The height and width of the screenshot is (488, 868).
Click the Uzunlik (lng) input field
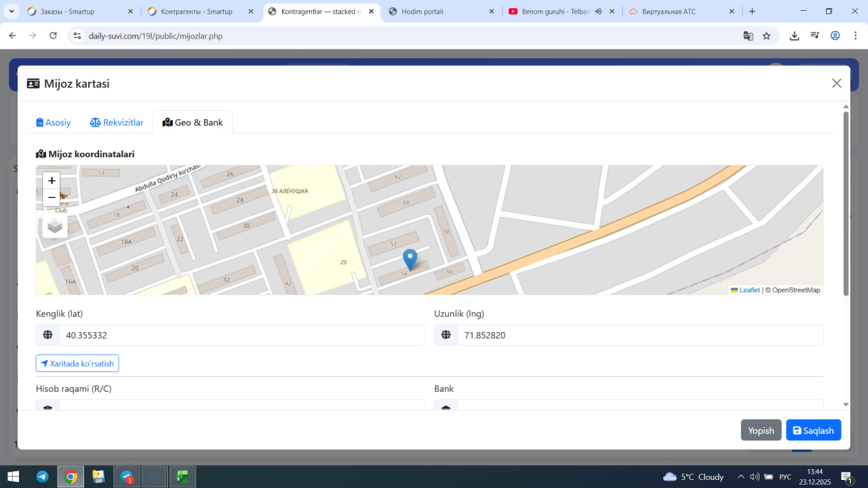click(x=639, y=335)
